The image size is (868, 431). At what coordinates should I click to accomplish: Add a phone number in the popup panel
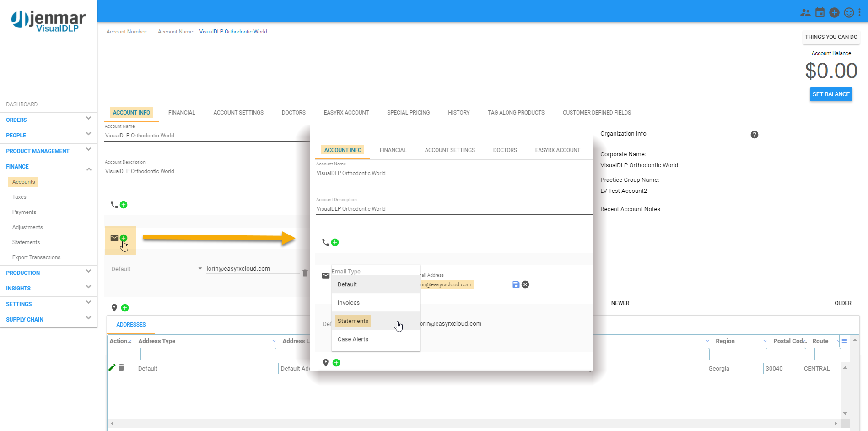(335, 242)
